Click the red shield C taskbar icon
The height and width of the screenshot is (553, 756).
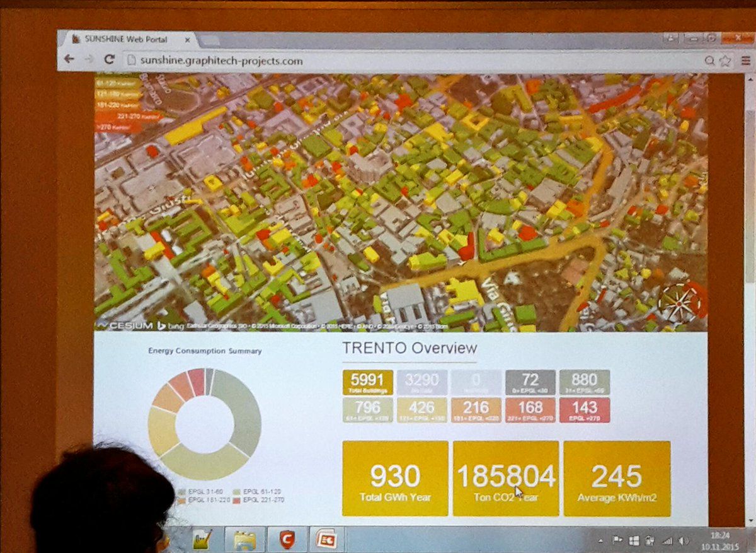point(287,539)
